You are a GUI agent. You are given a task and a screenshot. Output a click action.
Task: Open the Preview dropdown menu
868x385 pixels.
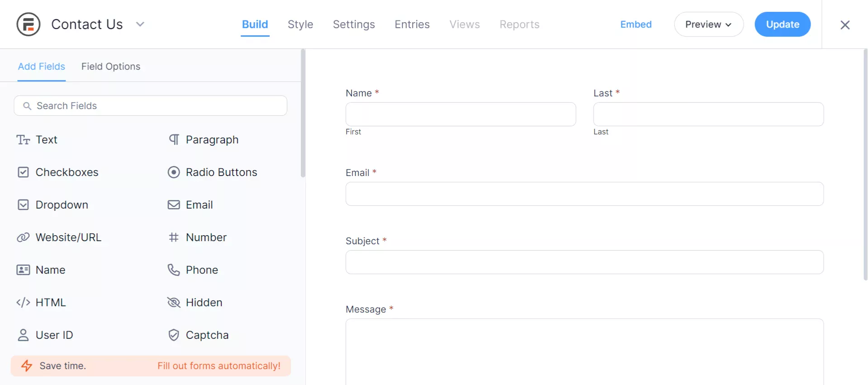[708, 24]
